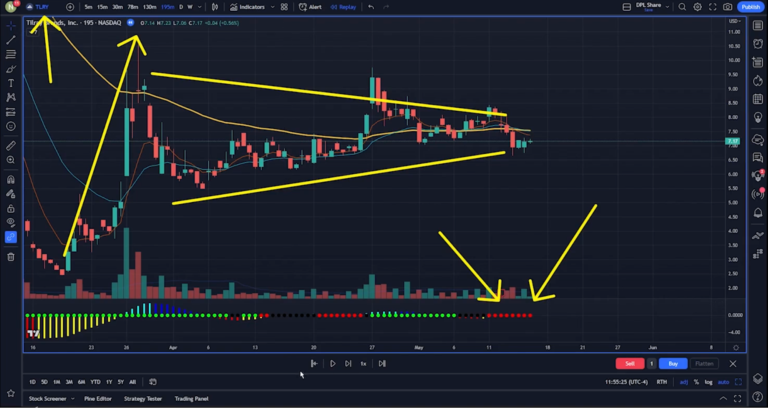This screenshot has width=768, height=408.
Task: Take a chart snapshot with camera icon
Action: click(x=727, y=7)
